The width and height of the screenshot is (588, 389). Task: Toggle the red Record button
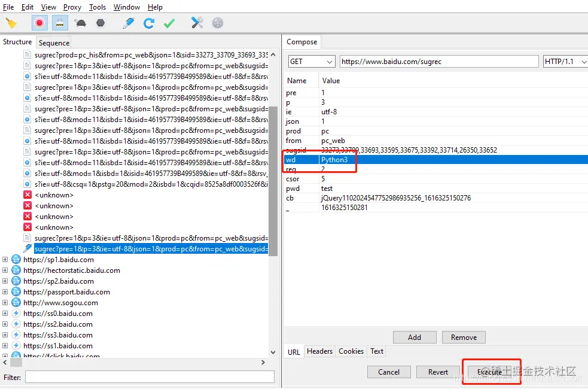[x=39, y=23]
